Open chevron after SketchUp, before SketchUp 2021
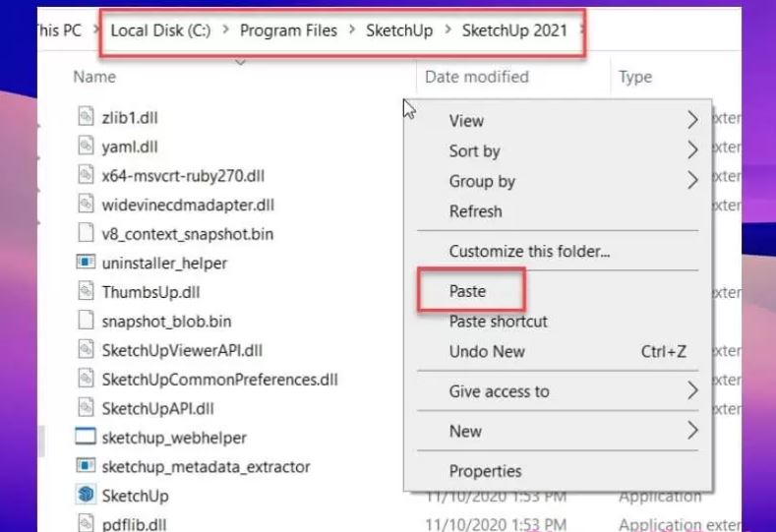 448,30
